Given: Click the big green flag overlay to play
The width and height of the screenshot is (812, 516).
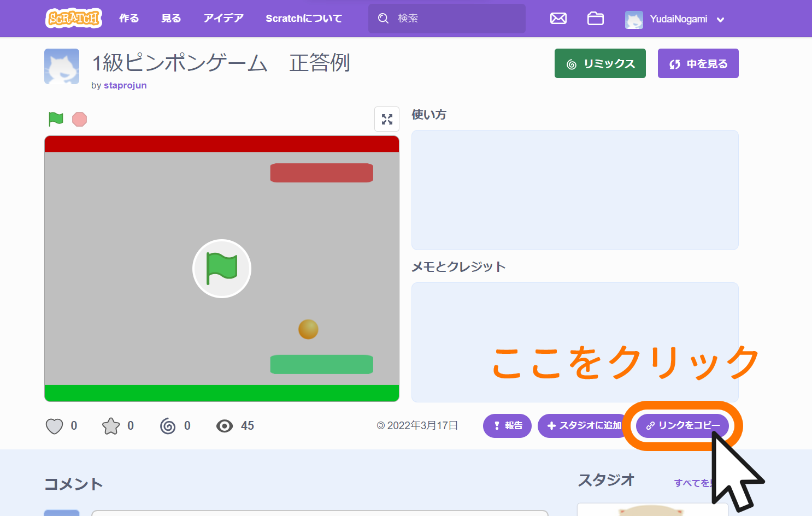Looking at the screenshot, I should pos(221,268).
